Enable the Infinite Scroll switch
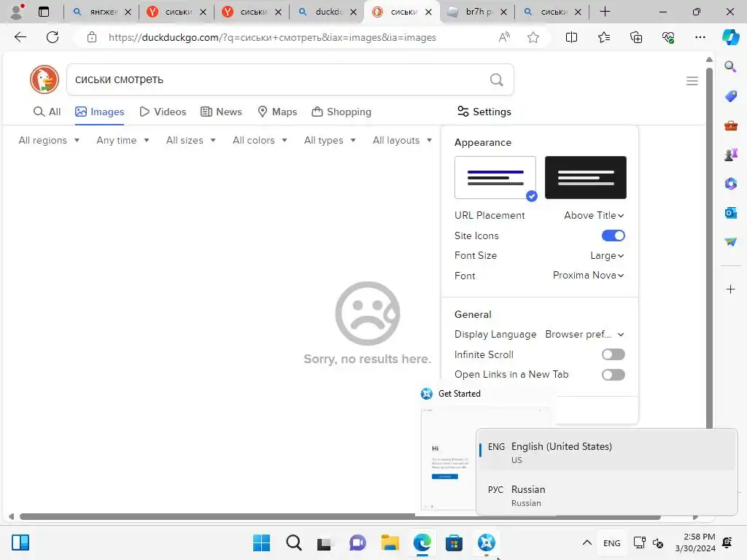747x560 pixels. click(x=613, y=354)
